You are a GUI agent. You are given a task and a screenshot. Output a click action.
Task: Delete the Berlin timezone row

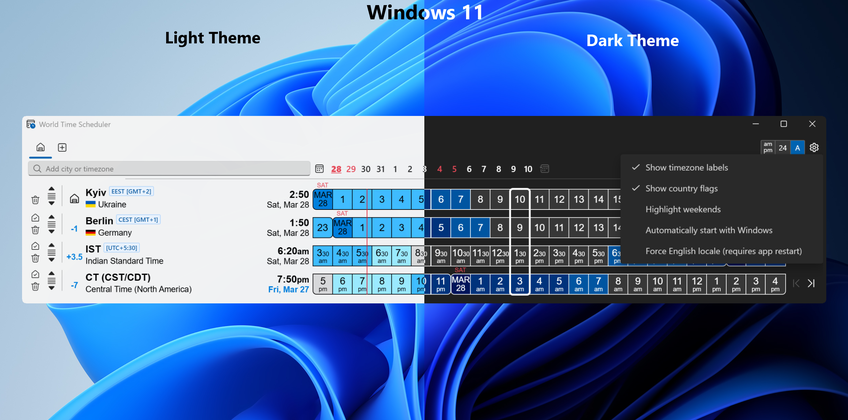(x=35, y=229)
